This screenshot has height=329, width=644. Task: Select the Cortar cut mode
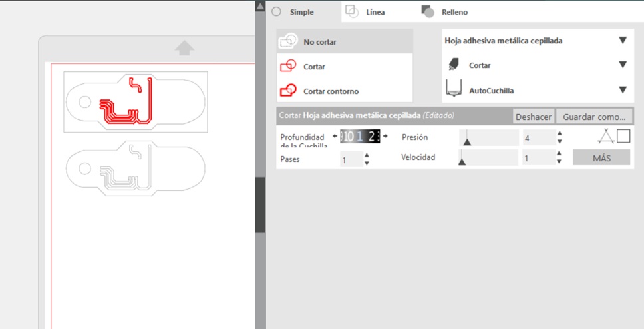pos(345,66)
